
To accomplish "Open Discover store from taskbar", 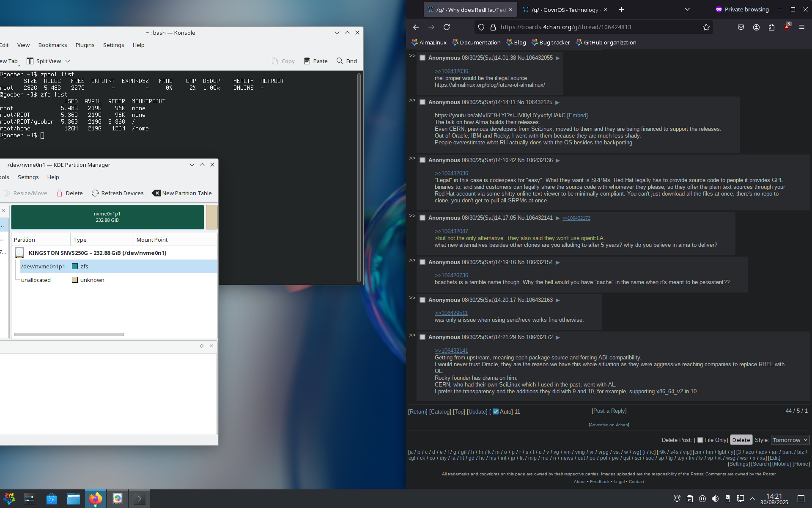I will (x=52, y=499).
